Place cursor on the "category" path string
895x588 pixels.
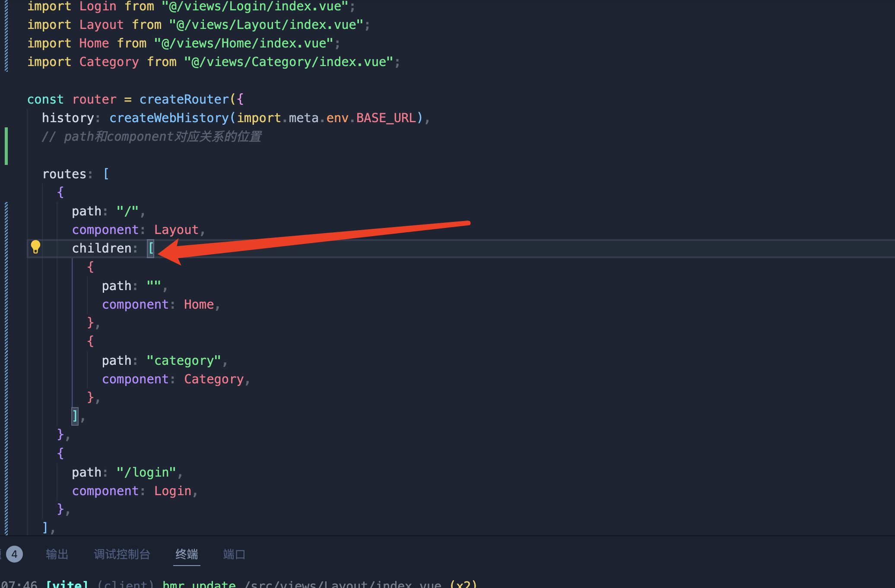(184, 361)
